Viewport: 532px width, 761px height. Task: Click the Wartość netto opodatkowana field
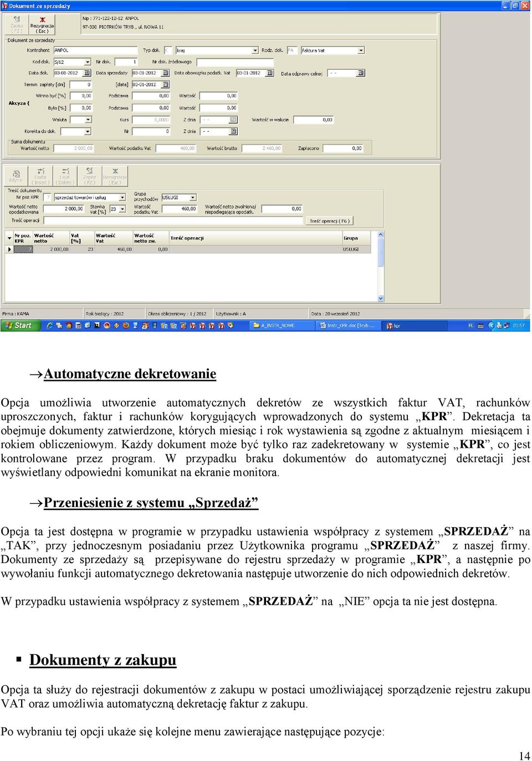(x=64, y=209)
